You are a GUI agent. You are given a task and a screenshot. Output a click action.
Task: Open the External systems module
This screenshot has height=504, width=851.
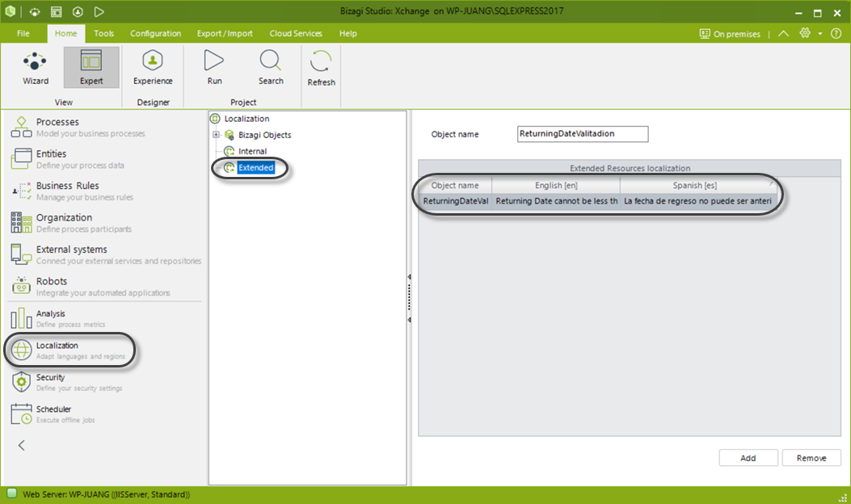(106, 254)
